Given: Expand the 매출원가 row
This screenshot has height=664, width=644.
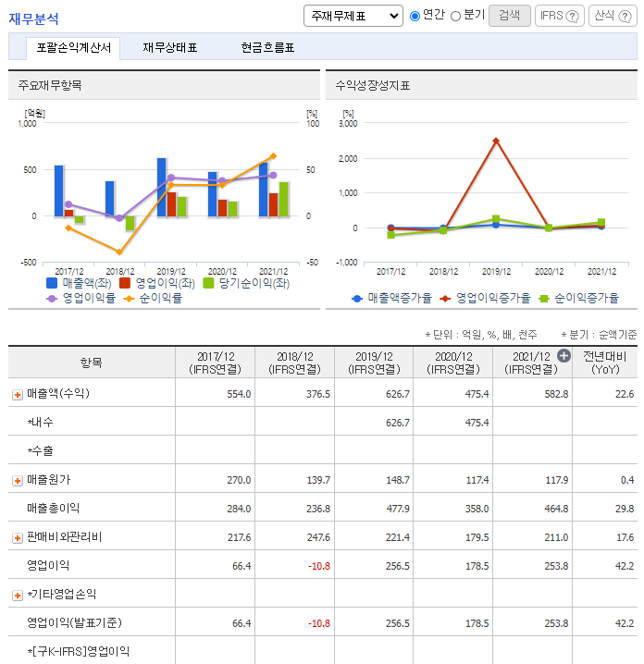Looking at the screenshot, I should [x=17, y=480].
